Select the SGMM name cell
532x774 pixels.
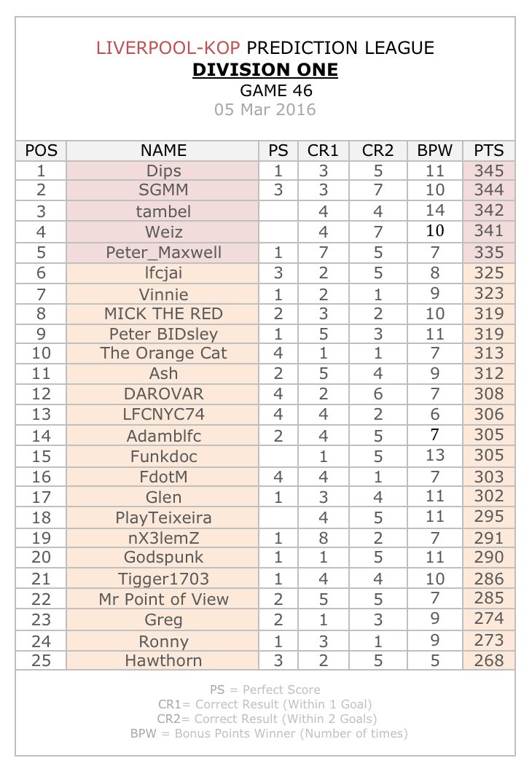pos(163,190)
